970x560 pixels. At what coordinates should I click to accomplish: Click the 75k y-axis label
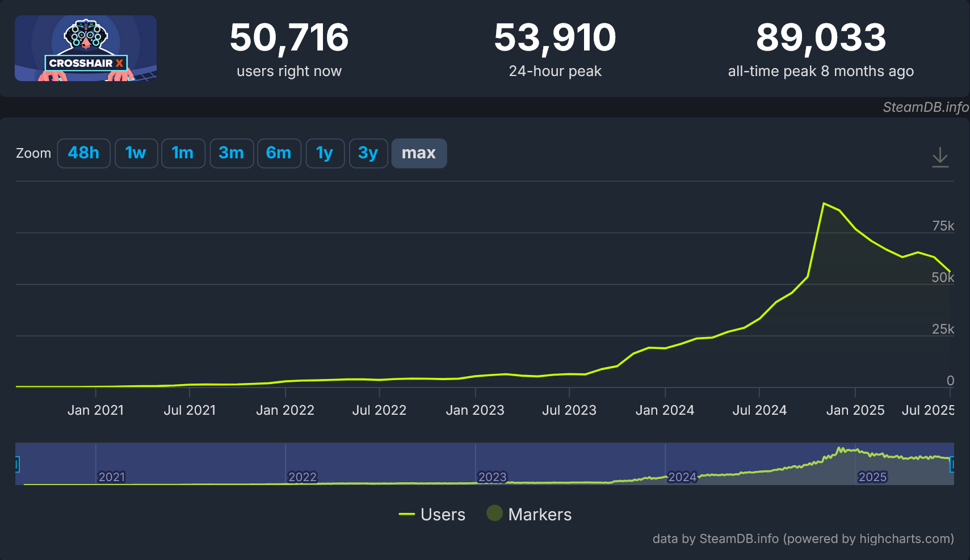[x=943, y=226]
